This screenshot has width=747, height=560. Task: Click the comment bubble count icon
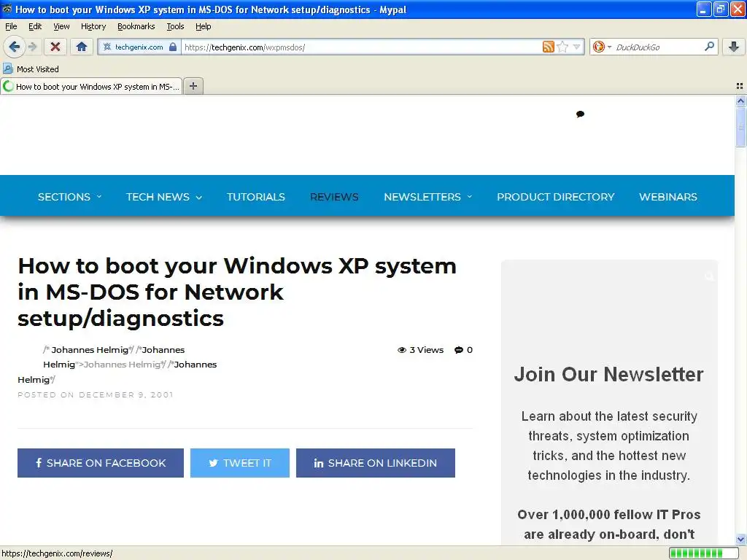[x=459, y=350]
